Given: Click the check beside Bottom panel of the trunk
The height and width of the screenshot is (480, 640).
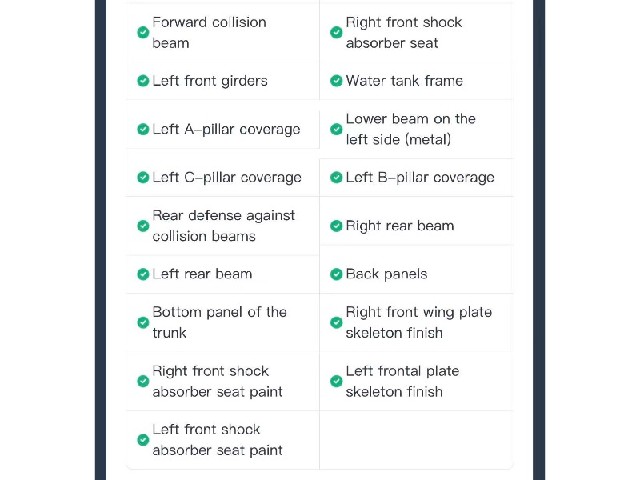Looking at the screenshot, I should (x=143, y=322).
